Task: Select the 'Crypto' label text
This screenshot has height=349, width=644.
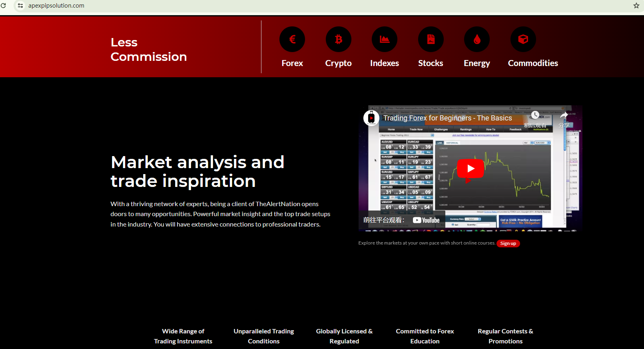Action: (x=339, y=63)
